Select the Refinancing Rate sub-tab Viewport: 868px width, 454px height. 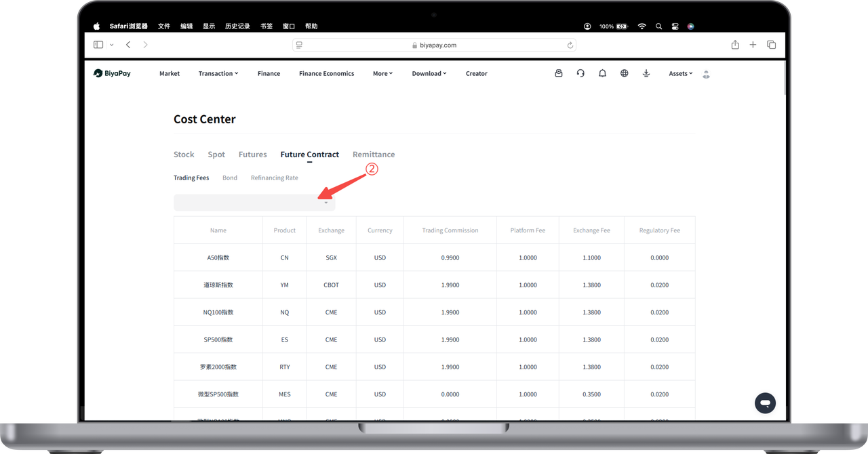point(274,178)
